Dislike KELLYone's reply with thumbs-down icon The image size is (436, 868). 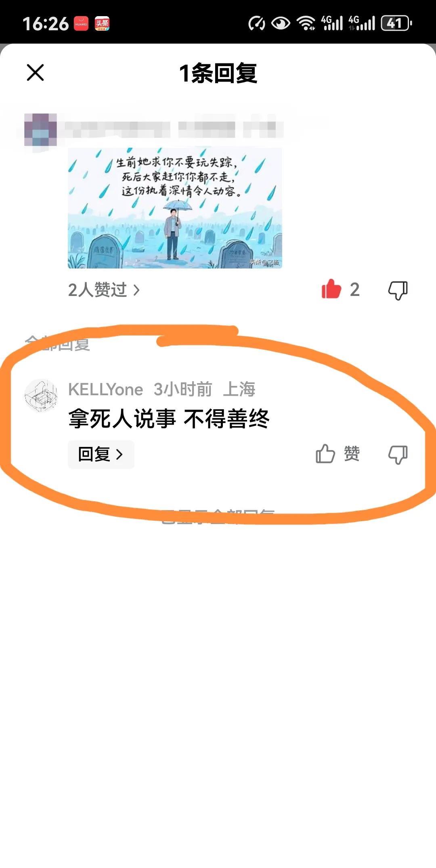(398, 455)
